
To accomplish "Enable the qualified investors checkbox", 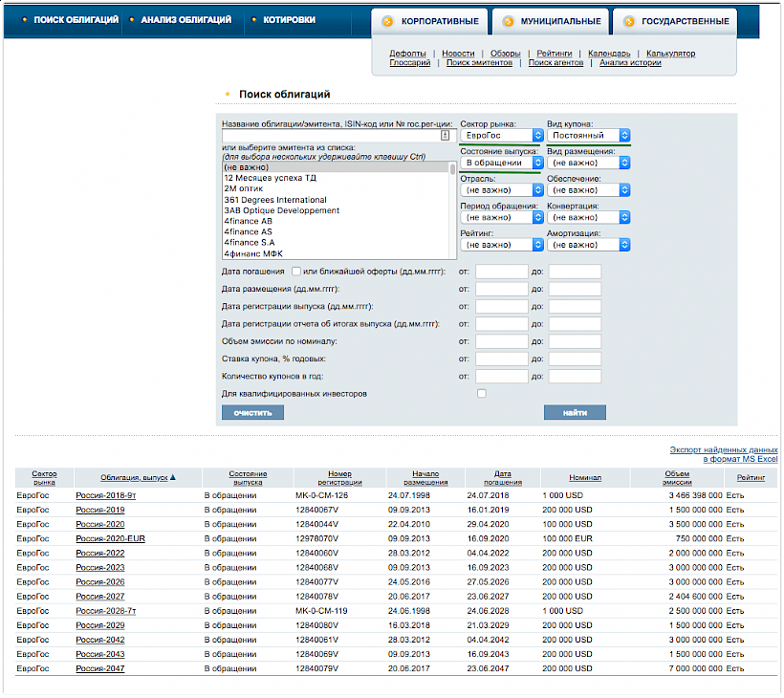I will 482,394.
